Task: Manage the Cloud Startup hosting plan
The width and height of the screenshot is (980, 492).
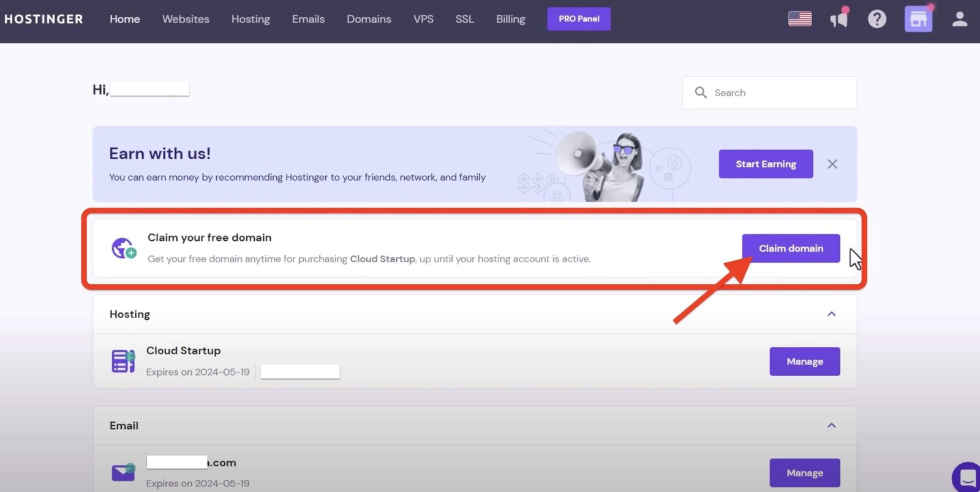Action: click(805, 361)
